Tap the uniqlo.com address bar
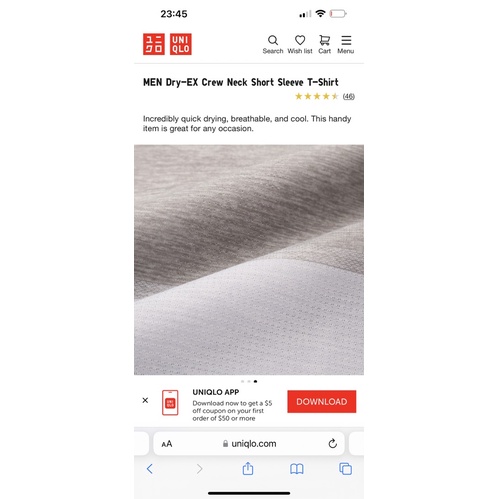499x499 pixels. click(x=249, y=444)
